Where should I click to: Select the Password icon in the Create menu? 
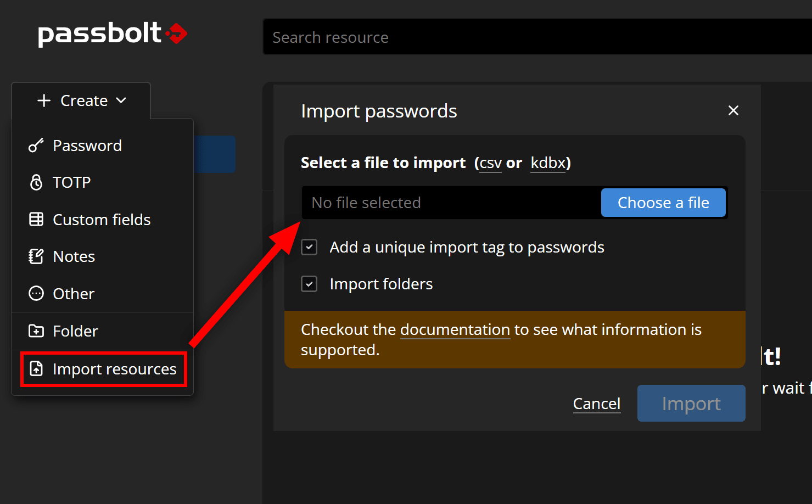[36, 145]
